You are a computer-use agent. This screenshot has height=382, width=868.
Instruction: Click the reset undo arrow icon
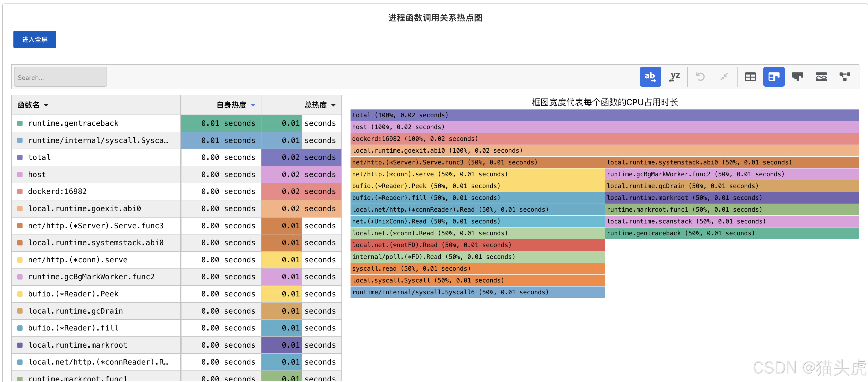700,77
